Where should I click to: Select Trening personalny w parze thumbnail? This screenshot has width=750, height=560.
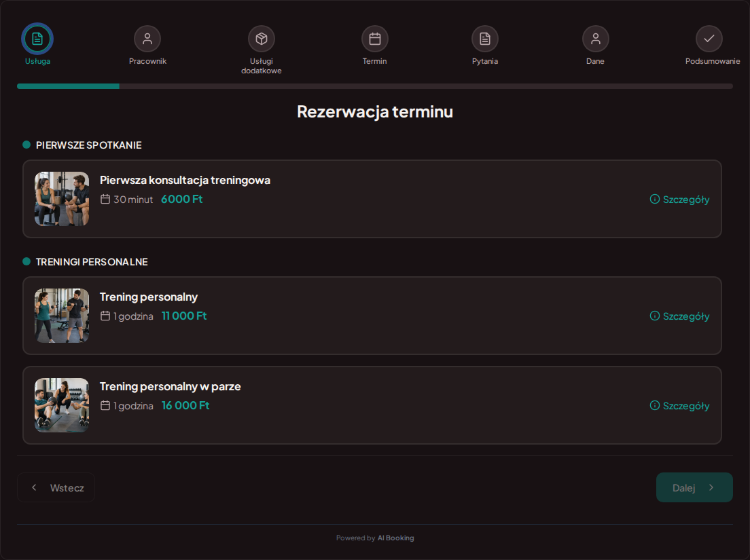point(62,405)
